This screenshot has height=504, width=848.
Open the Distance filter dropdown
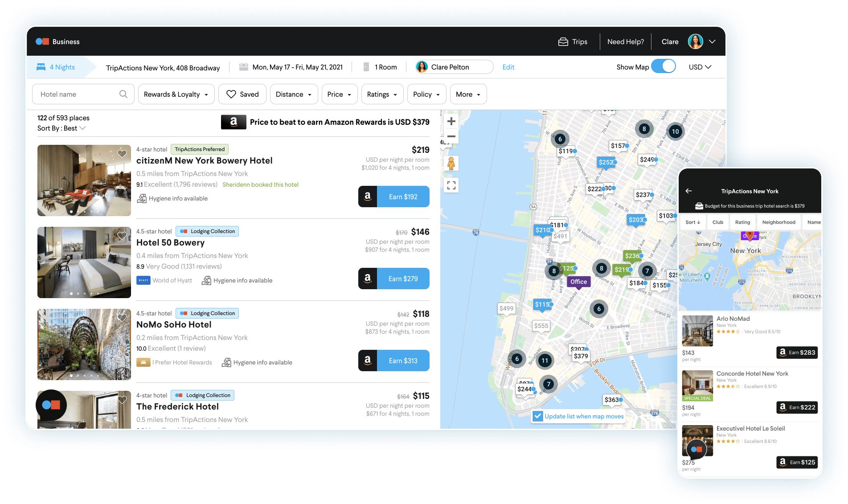pyautogui.click(x=294, y=94)
